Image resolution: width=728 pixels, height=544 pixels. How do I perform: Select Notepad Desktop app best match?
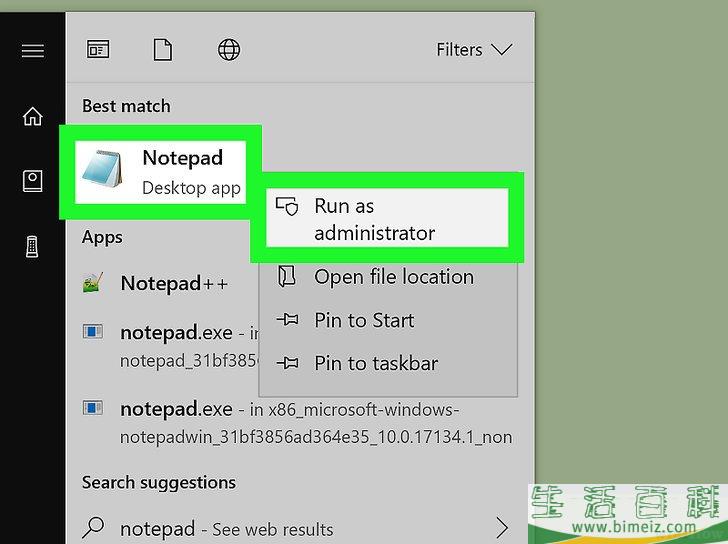point(160,172)
